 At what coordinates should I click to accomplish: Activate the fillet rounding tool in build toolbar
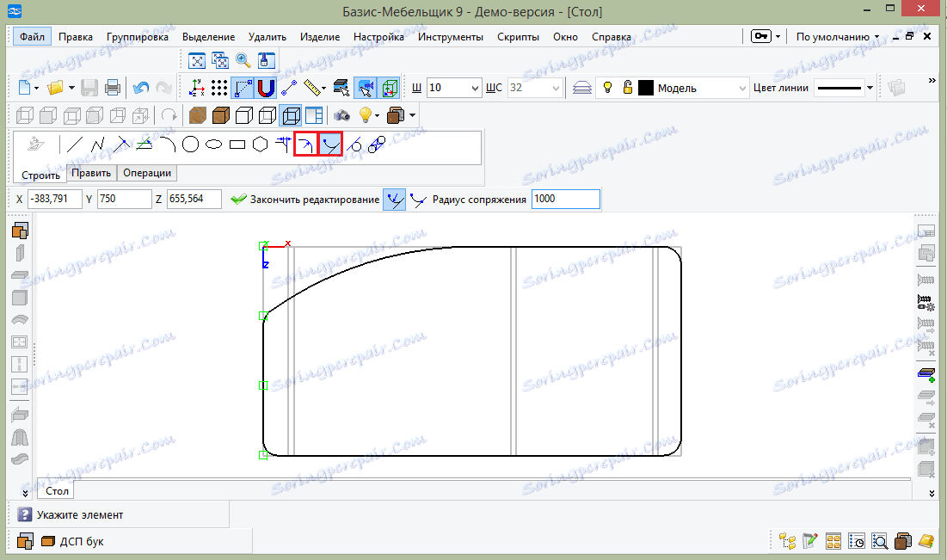(306, 145)
